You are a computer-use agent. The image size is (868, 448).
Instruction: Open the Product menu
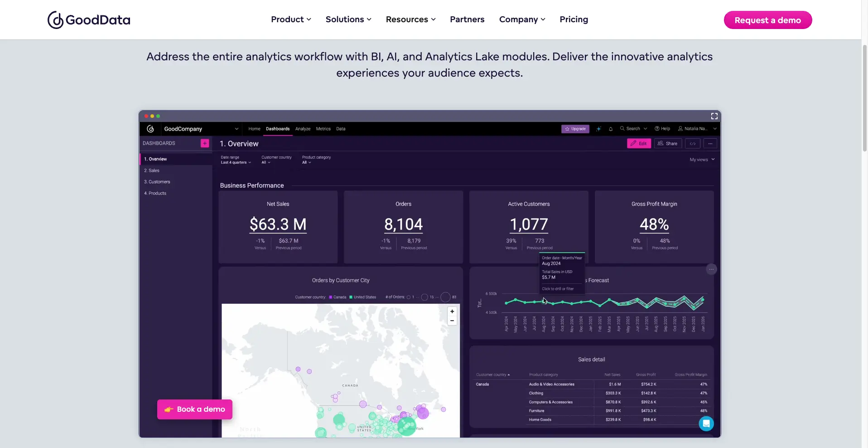point(291,19)
